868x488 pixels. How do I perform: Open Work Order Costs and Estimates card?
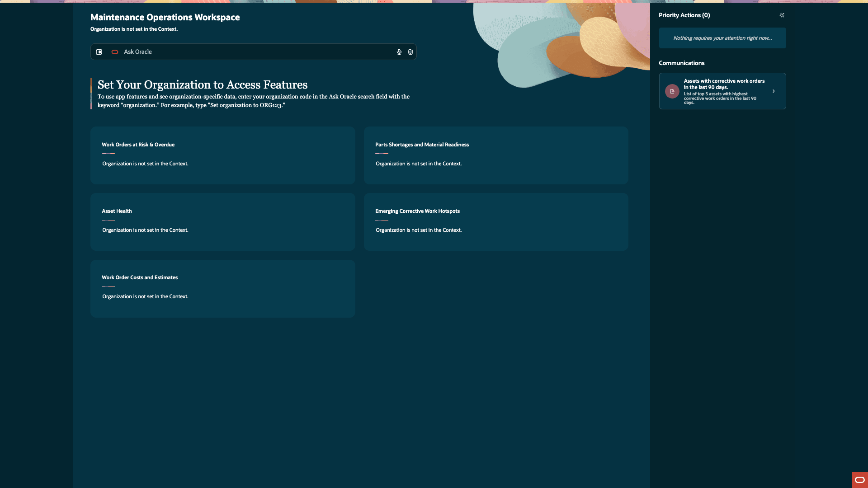222,288
